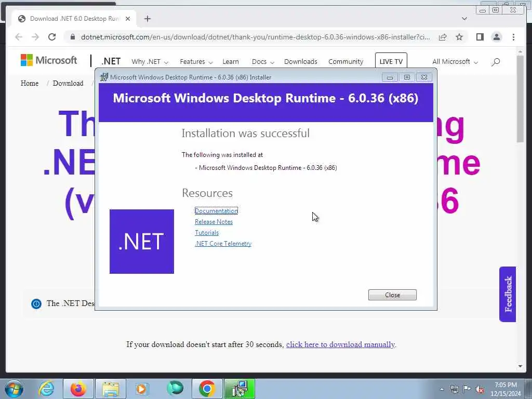Click the teal round app taskbar icon
This screenshot has width=532, height=399.
175,389
